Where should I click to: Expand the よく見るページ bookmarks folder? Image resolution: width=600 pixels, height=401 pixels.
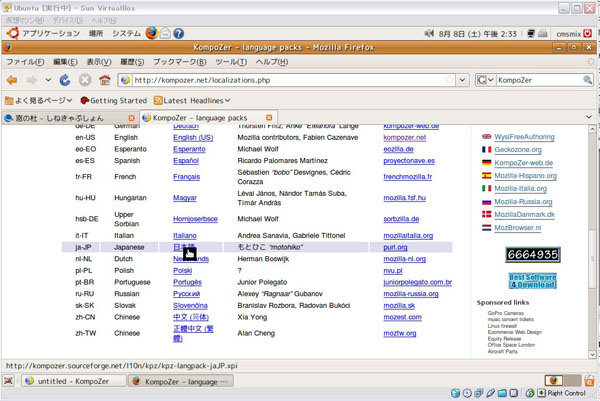click(39, 101)
